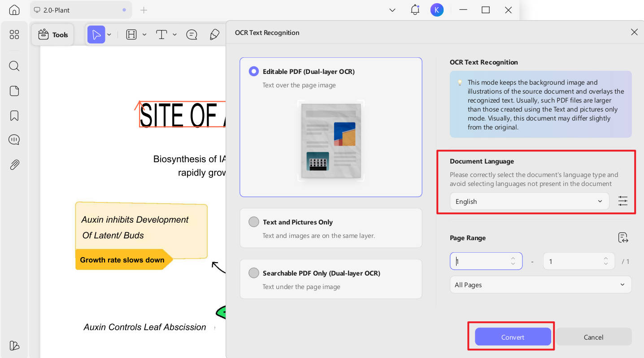Open the All Pages dropdown

pos(540,285)
